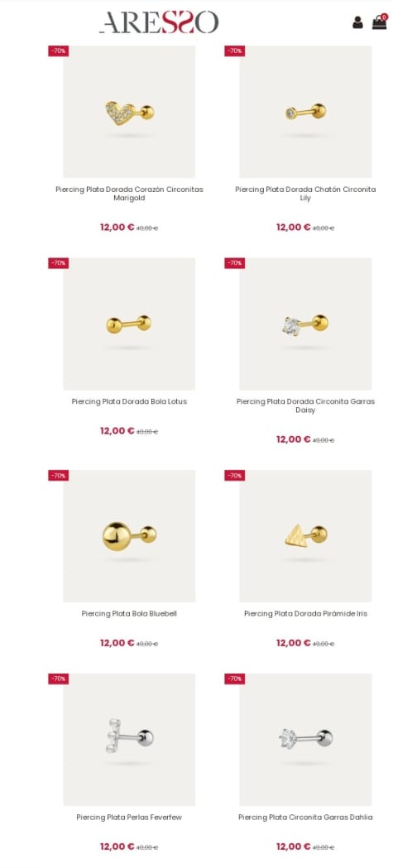Go to homepage via ARESSO logo
Screen dimensions: 393x868
159,22
